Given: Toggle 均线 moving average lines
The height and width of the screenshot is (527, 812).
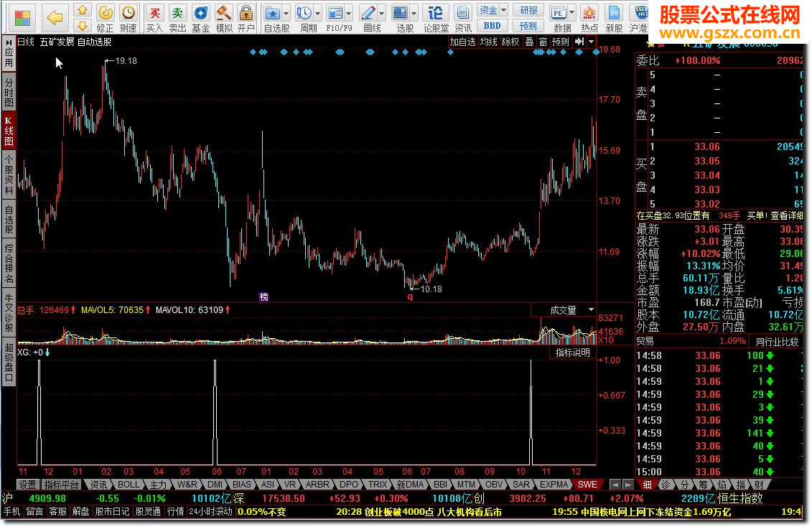Looking at the screenshot, I should tap(489, 42).
